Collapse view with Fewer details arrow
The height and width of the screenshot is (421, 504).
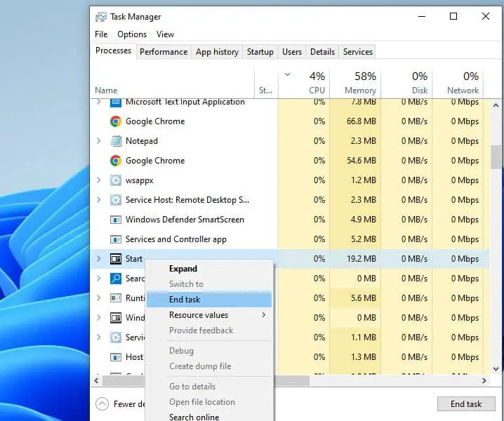pyautogui.click(x=102, y=403)
